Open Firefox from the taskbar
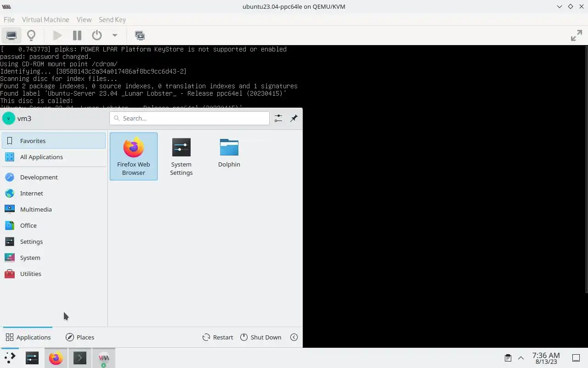Viewport: 588px width, 368px height. pyautogui.click(x=56, y=358)
